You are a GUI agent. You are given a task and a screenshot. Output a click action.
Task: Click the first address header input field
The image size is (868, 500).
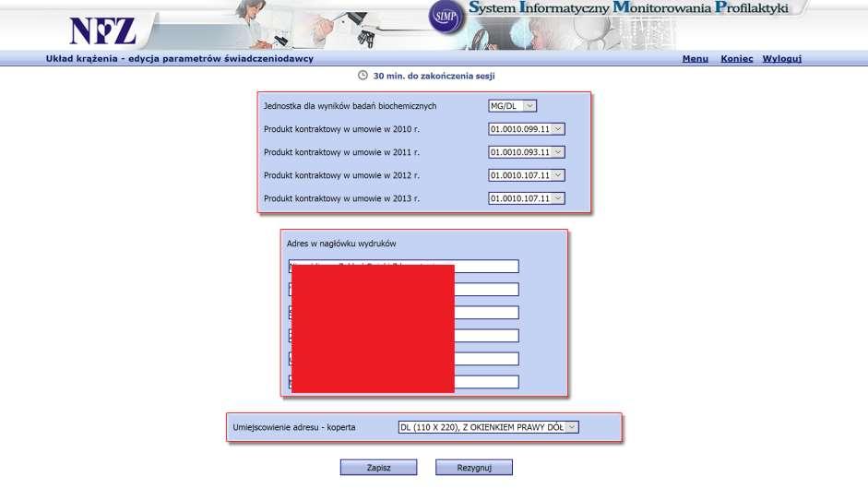(403, 267)
